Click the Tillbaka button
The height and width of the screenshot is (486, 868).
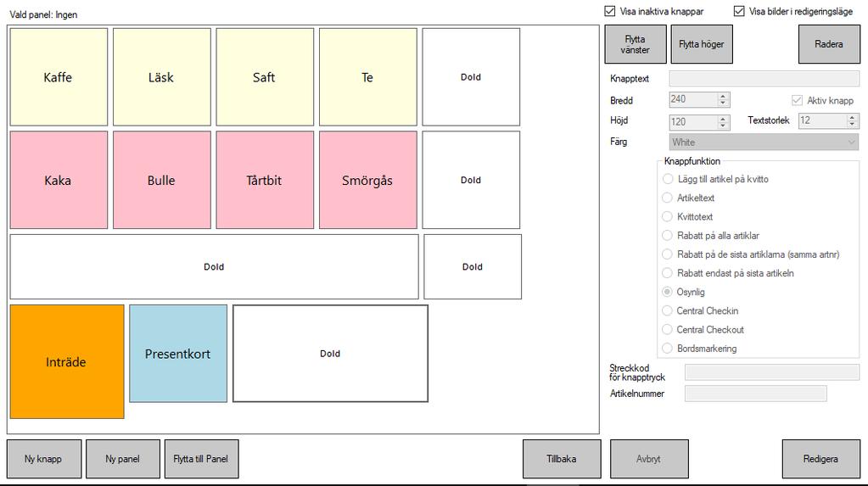point(562,459)
